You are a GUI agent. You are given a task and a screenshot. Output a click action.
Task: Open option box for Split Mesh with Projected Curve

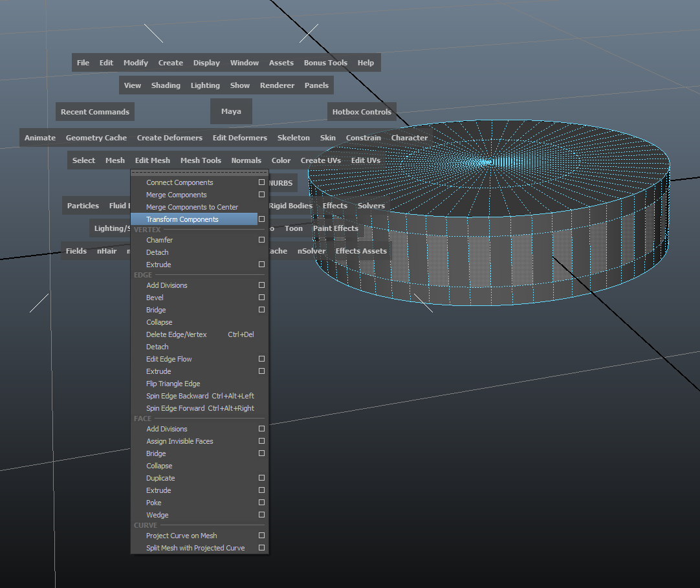(x=261, y=548)
